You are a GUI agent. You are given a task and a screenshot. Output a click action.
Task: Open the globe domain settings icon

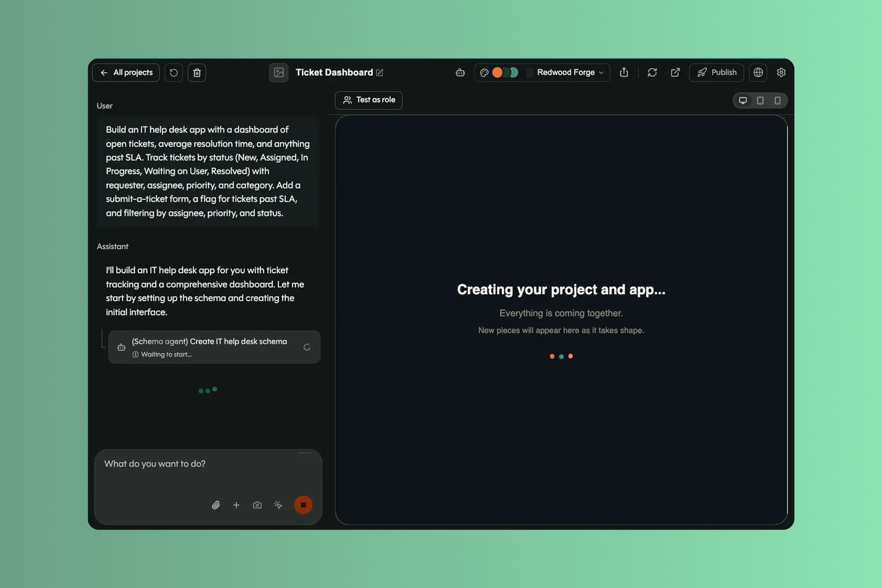758,73
